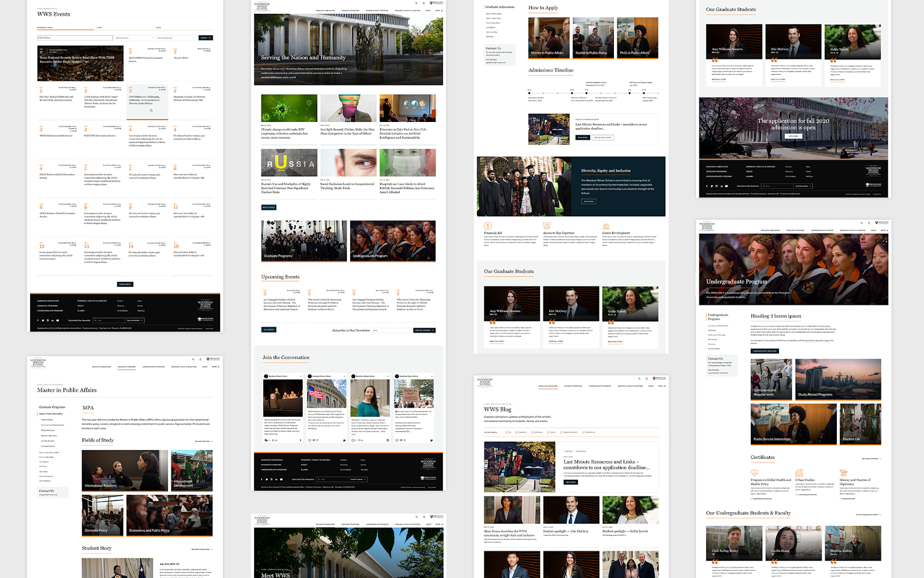Toggle the Admissions category checkbox on WWS Blog
This screenshot has width=924, height=578.
(x=532, y=432)
